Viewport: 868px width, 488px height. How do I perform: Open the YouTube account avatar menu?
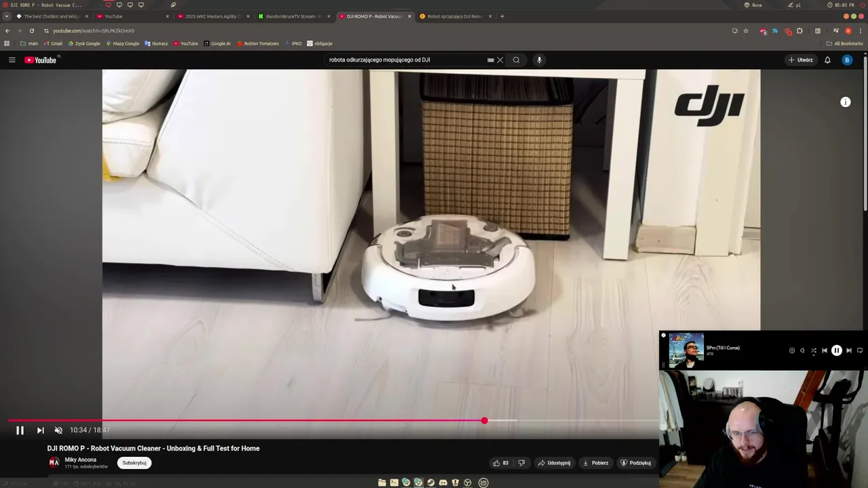(x=846, y=60)
